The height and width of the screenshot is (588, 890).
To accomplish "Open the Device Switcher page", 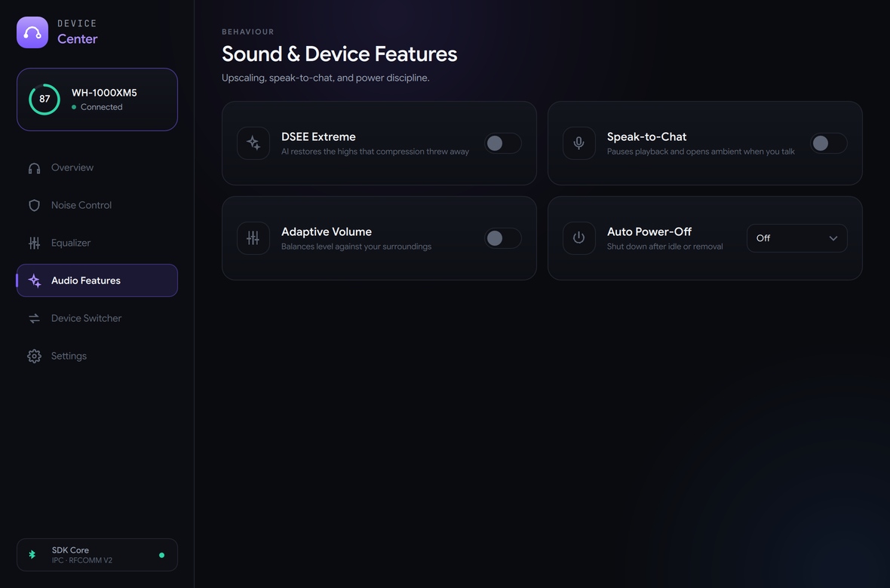I will pos(97,318).
